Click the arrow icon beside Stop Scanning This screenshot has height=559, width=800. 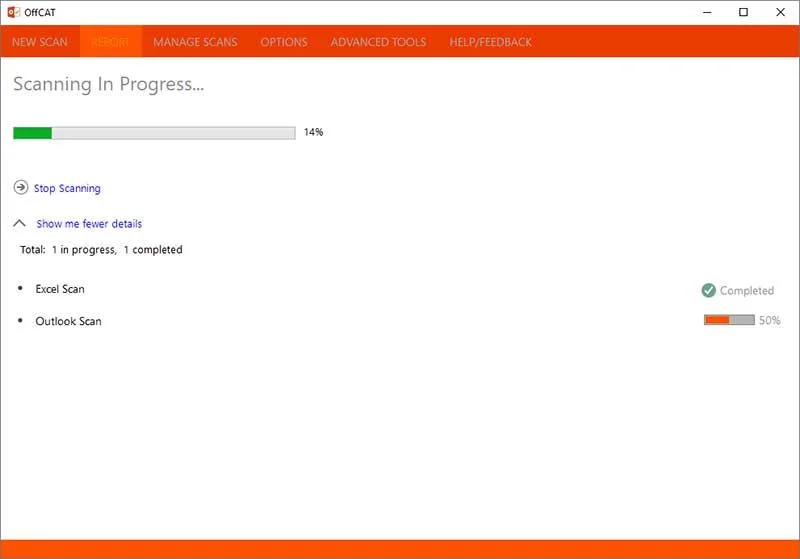click(x=21, y=188)
